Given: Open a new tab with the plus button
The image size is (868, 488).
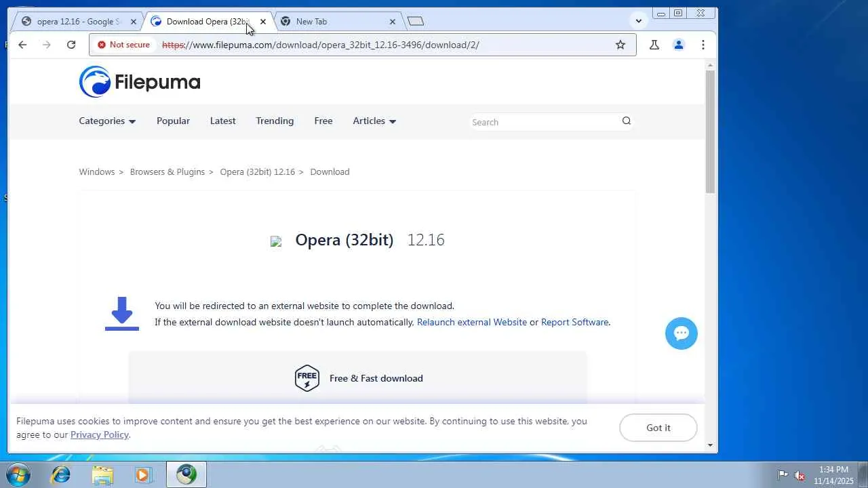Looking at the screenshot, I should point(416,21).
